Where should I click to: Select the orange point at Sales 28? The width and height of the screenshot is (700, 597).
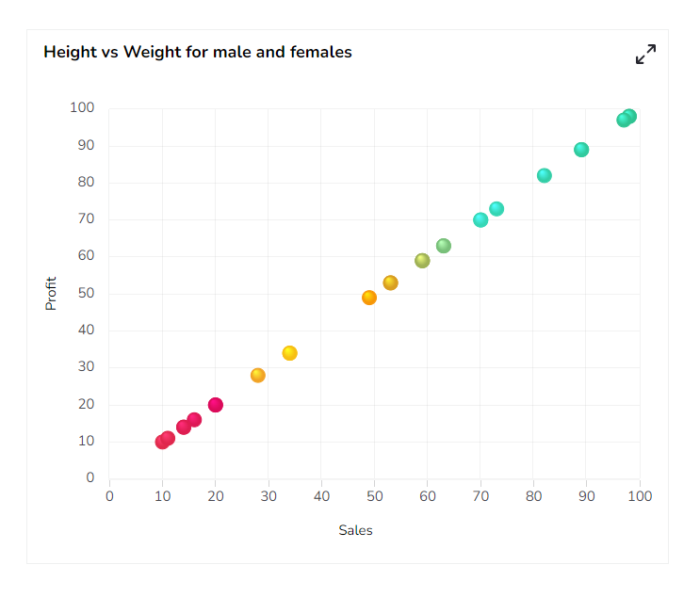(x=258, y=376)
